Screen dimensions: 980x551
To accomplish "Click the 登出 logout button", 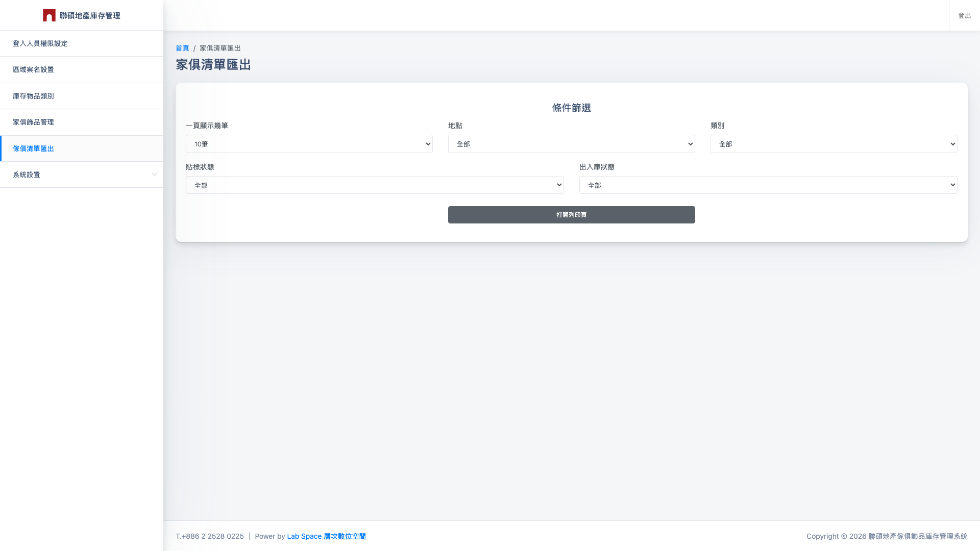I will tap(964, 15).
